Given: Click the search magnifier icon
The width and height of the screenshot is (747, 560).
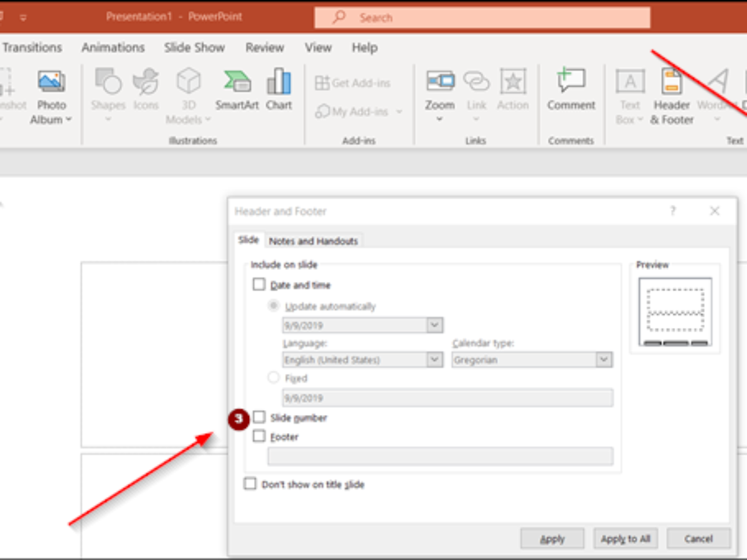Looking at the screenshot, I should coord(339,17).
